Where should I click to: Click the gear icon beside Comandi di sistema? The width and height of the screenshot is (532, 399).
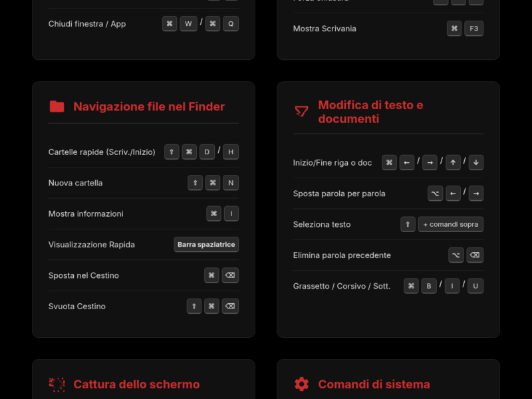pyautogui.click(x=301, y=384)
